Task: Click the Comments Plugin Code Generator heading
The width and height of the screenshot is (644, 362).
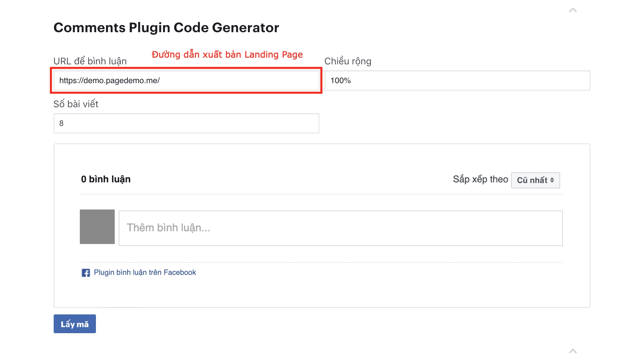Action: point(166,27)
